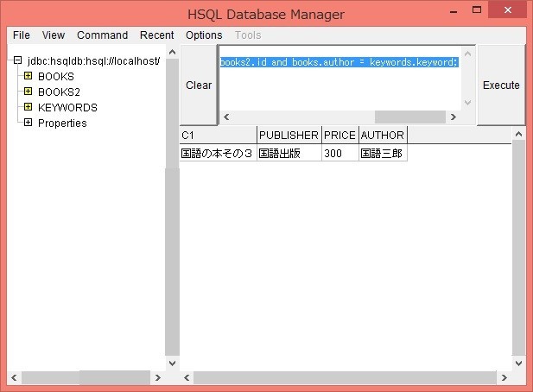
Task: Click the disabled Tools menu
Action: tap(248, 35)
